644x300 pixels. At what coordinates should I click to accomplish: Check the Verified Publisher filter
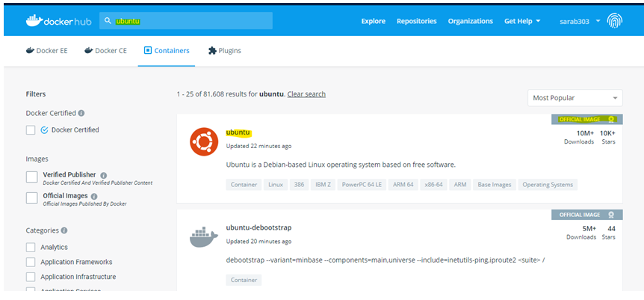pyautogui.click(x=31, y=177)
